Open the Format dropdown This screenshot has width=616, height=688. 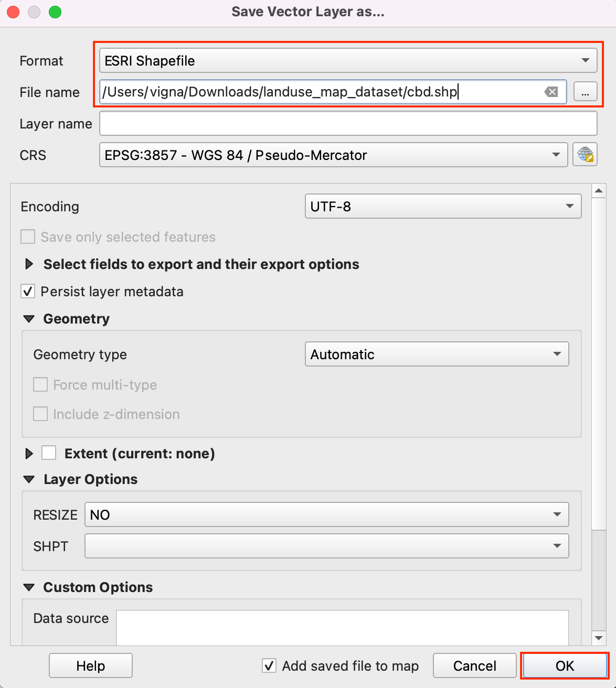tap(348, 61)
